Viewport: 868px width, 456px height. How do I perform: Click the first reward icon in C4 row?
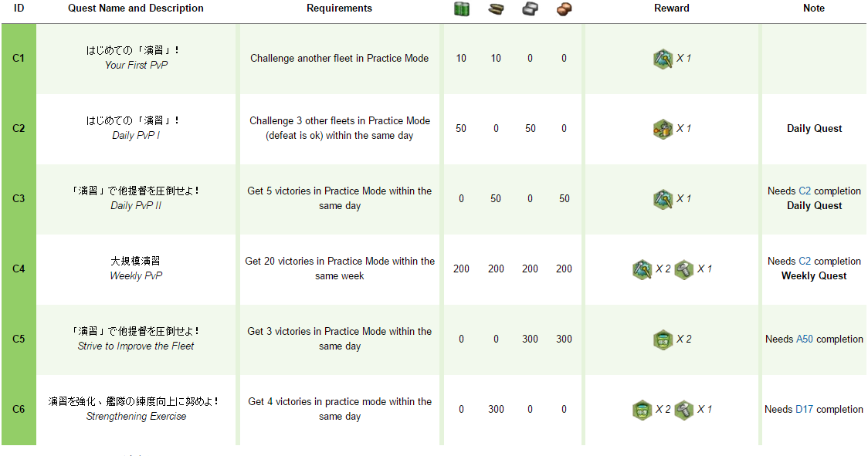point(643,269)
